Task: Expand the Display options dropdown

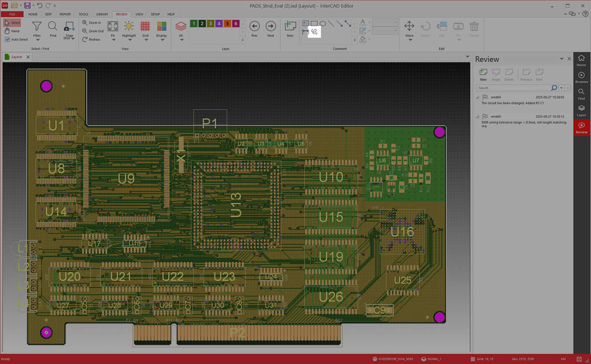Action: pyautogui.click(x=163, y=40)
